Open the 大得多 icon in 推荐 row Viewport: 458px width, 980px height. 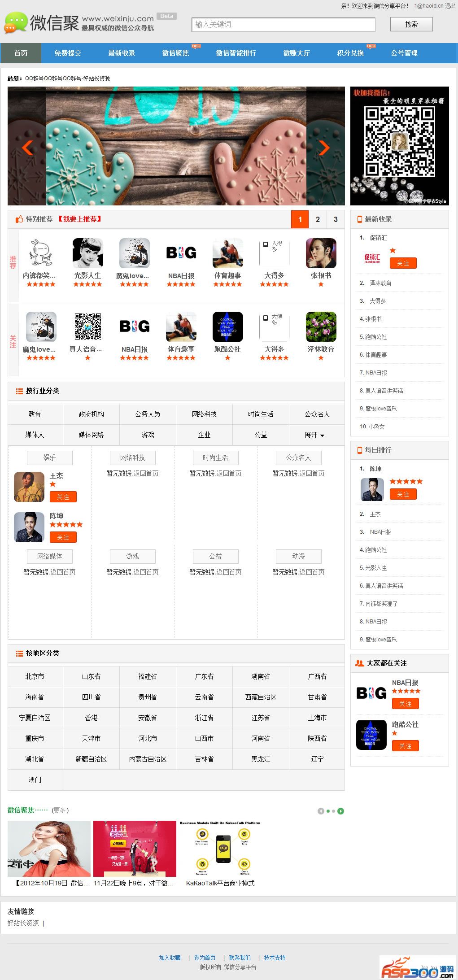[x=274, y=253]
